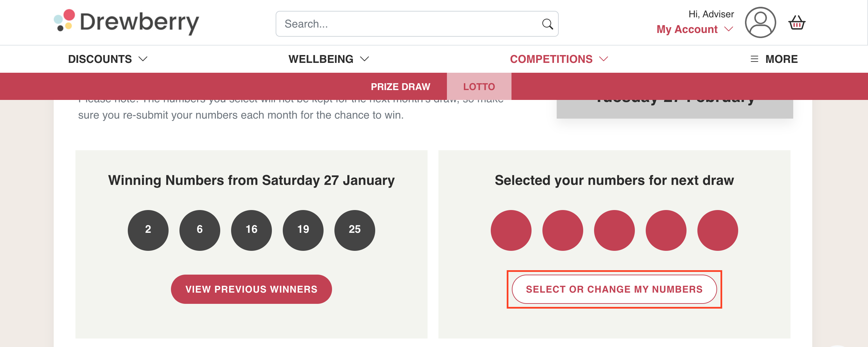Click the last empty red number circle
This screenshot has height=347, width=868.
pyautogui.click(x=717, y=230)
